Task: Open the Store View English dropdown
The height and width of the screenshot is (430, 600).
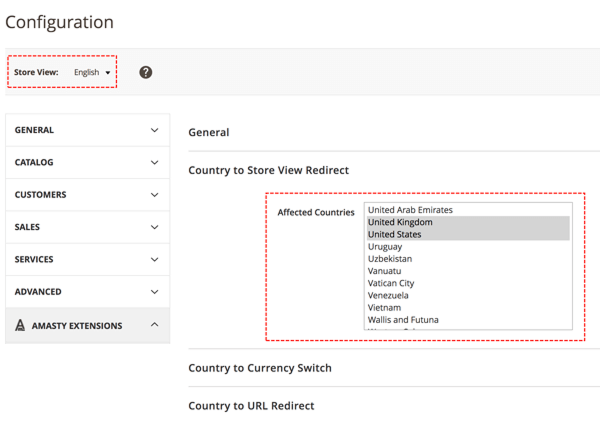Action: coord(92,73)
